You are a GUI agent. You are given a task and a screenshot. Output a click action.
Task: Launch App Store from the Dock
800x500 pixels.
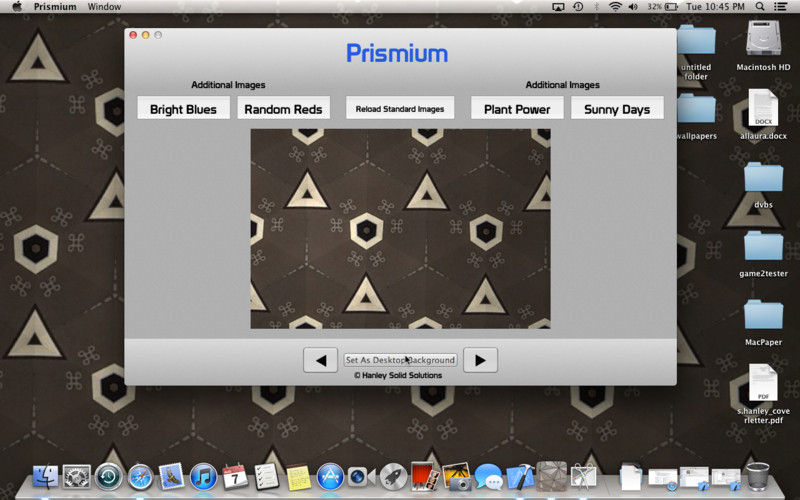[330, 477]
